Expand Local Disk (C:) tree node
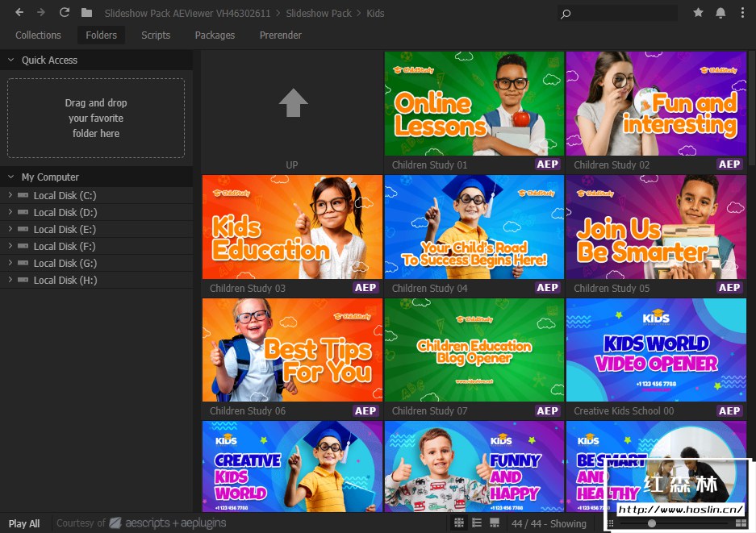 (10, 195)
